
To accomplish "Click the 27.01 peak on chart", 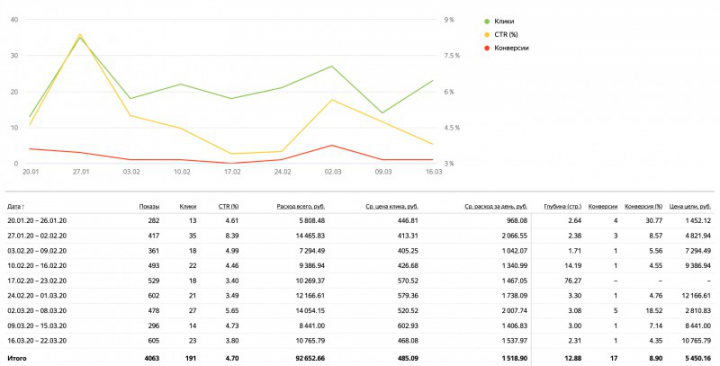I will (80, 36).
